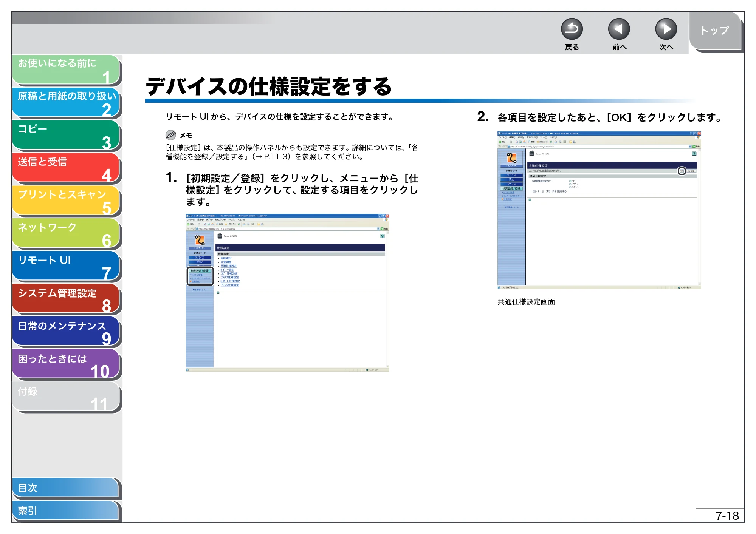Image resolution: width=756 pixels, height=534 pixels.
Task: Go to previous page with 前へ icon
Action: 619,29
